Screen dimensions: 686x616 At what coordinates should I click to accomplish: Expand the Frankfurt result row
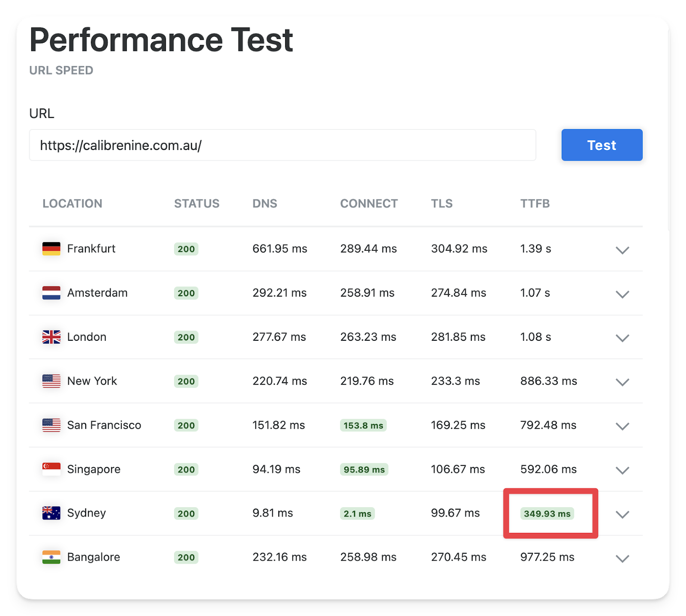(x=622, y=250)
